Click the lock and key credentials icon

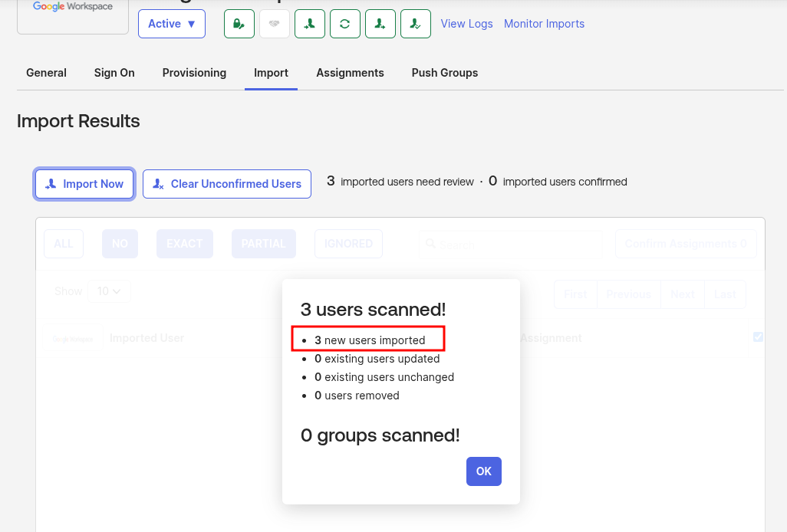[x=239, y=24]
